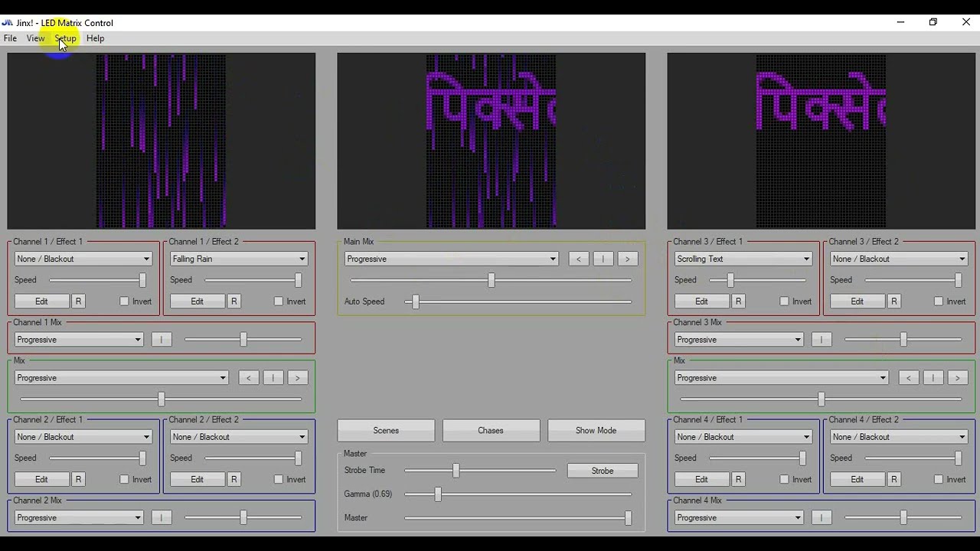The width and height of the screenshot is (980, 551).
Task: Click the R button of Channel 3 Effect 1
Action: 738,302
